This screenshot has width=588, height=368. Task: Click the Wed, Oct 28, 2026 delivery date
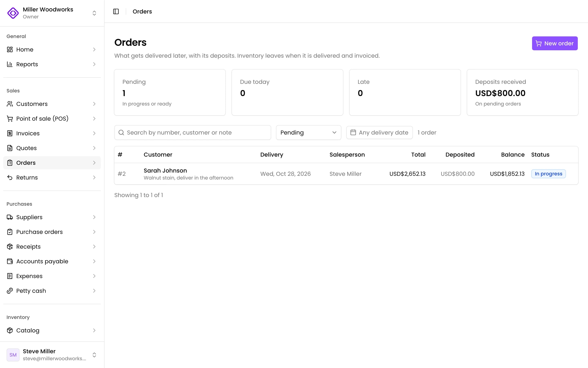285,174
